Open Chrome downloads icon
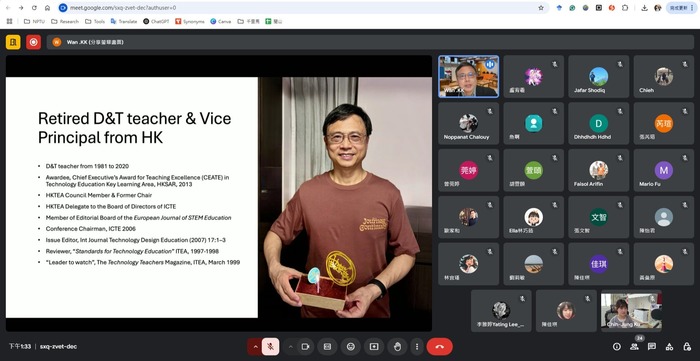 click(644, 8)
